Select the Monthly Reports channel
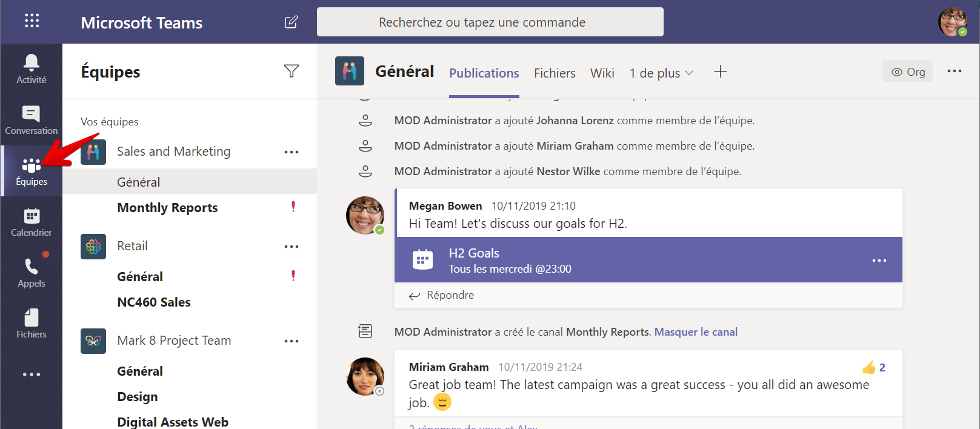 [167, 208]
